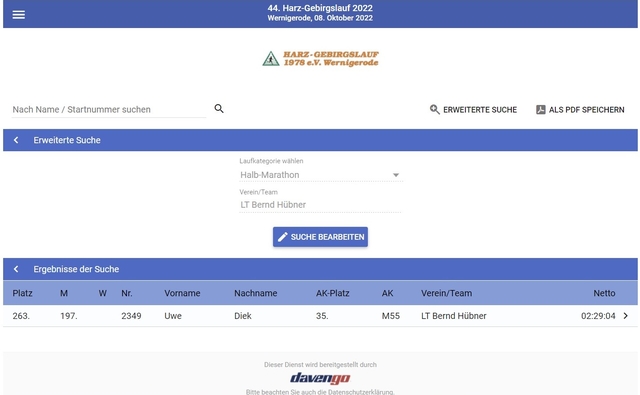Image resolution: width=640 pixels, height=395 pixels.
Task: Click the PDF icon of Als PDF speichern
Action: (540, 109)
